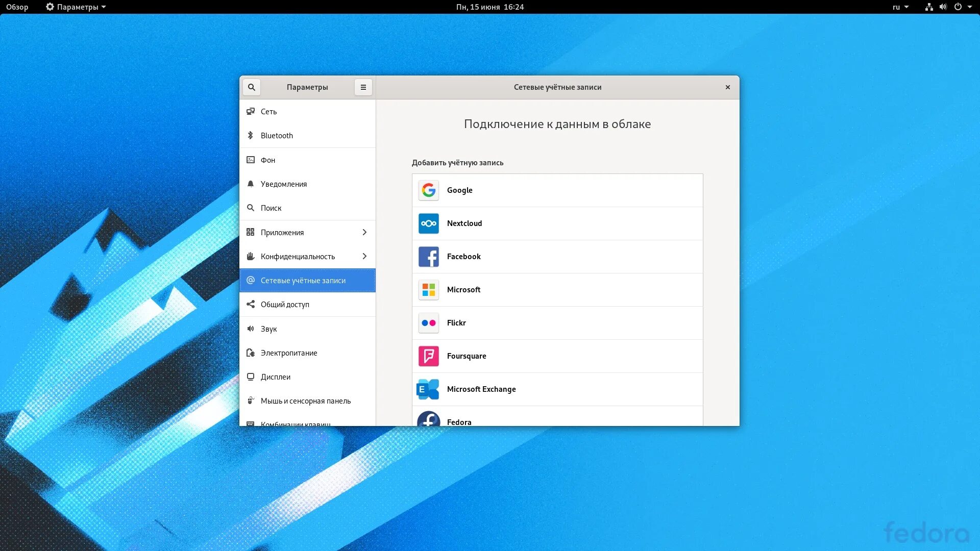Expand the Приложения submenu chevron
This screenshot has height=551, width=980.
click(364, 233)
